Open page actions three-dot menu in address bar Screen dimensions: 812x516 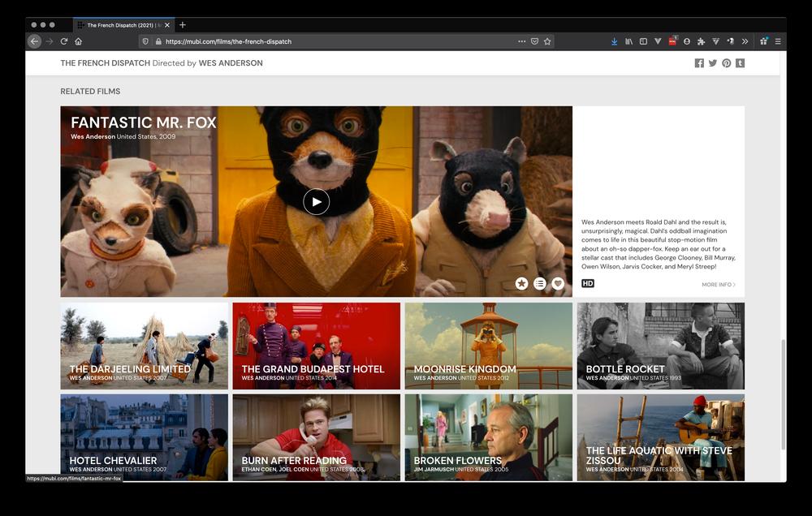(521, 41)
